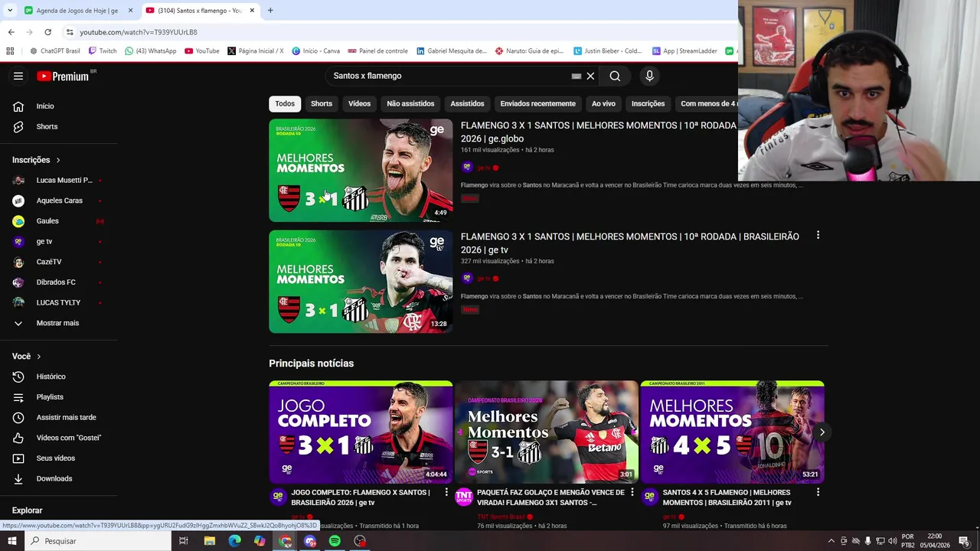Open WhatsApp bookmark
The height and width of the screenshot is (551, 980).
(150, 51)
